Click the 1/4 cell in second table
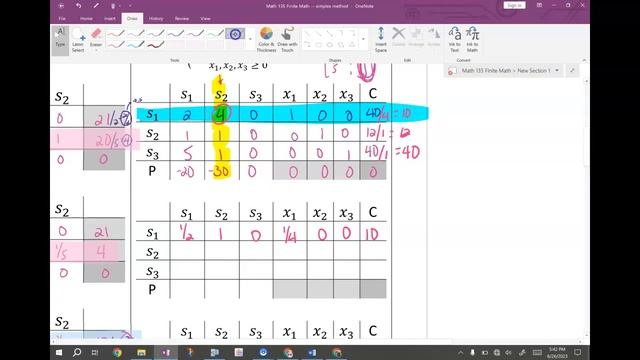The image size is (640, 360). [289, 235]
